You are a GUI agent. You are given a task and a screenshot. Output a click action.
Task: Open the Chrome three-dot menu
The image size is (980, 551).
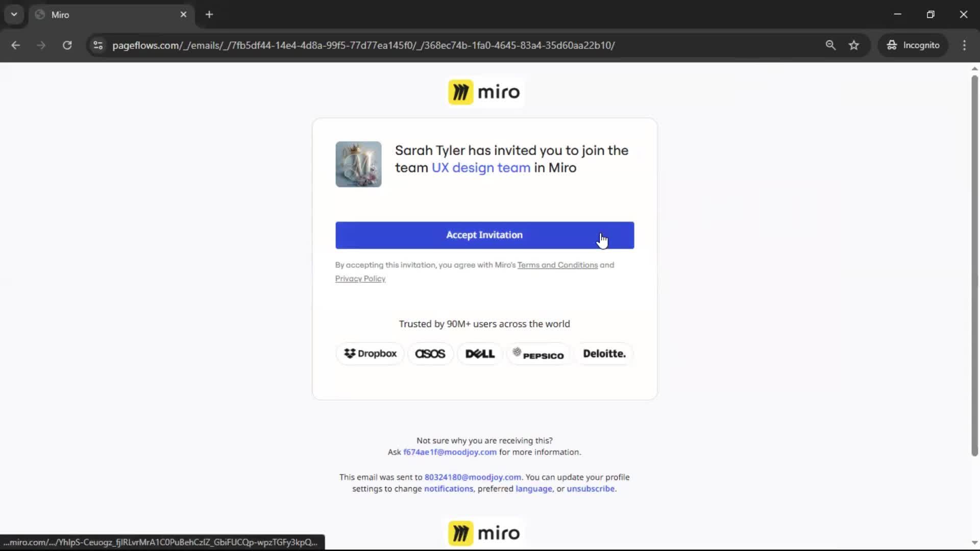click(964, 45)
